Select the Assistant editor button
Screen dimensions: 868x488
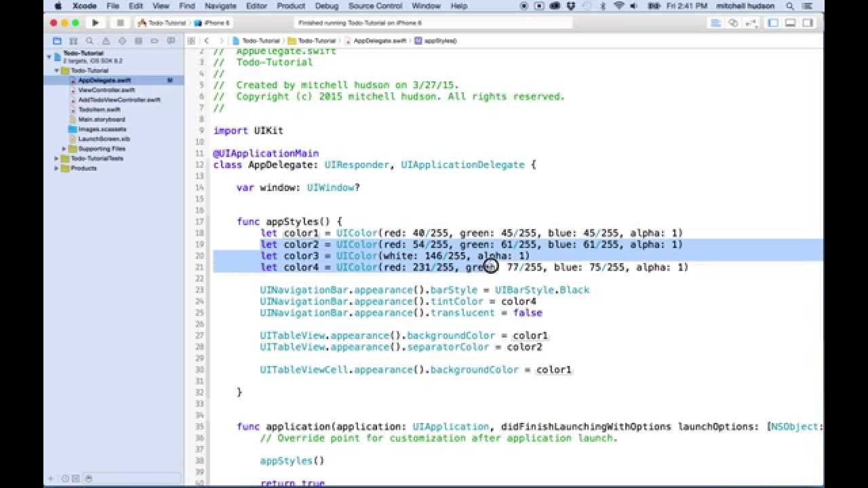[733, 23]
